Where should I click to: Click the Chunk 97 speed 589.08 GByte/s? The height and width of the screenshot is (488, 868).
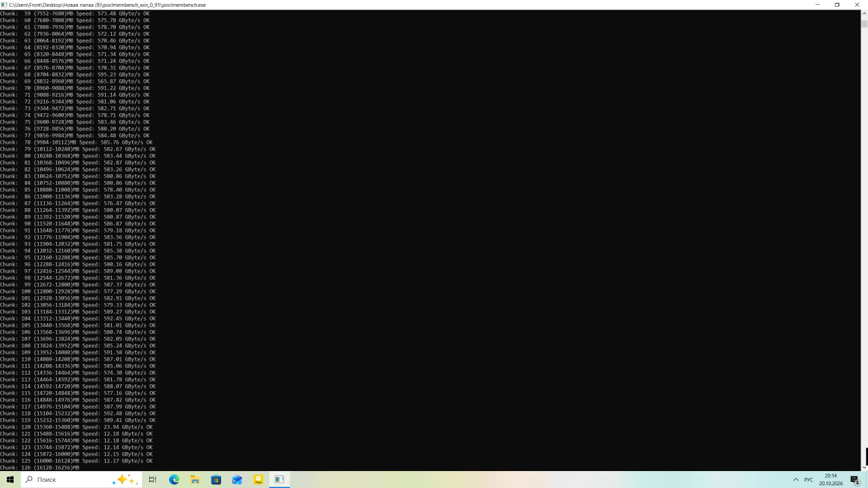pyautogui.click(x=125, y=271)
